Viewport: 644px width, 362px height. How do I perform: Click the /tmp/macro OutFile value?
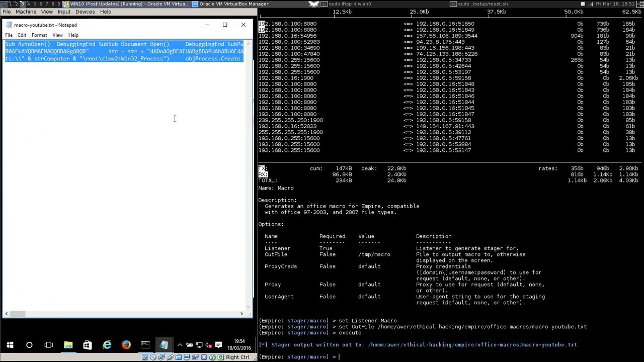(374, 254)
